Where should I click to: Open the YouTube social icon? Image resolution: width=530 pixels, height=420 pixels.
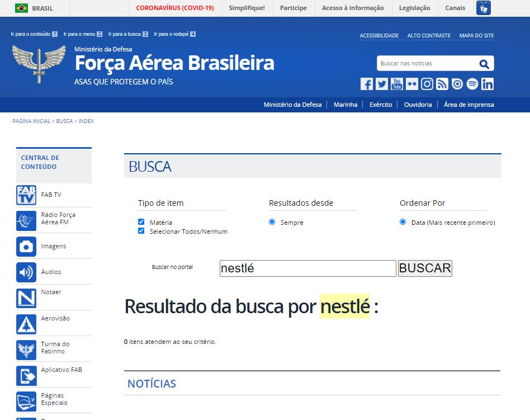point(397,84)
